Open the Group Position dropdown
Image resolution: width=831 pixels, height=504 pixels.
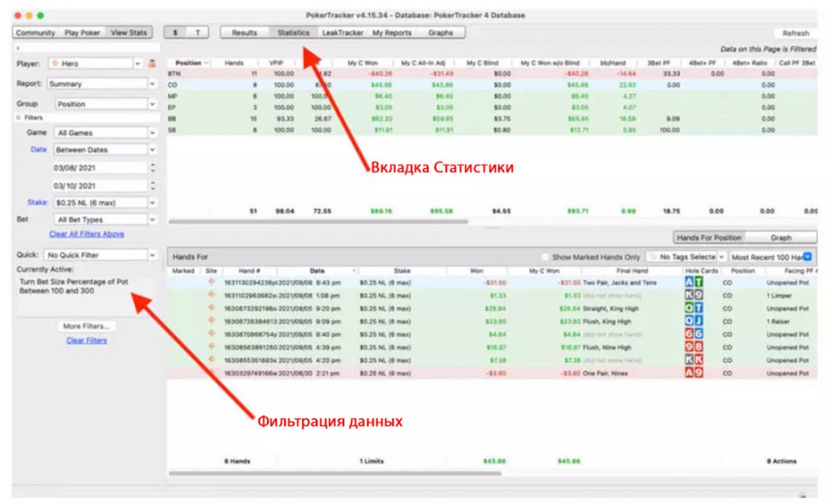106,104
